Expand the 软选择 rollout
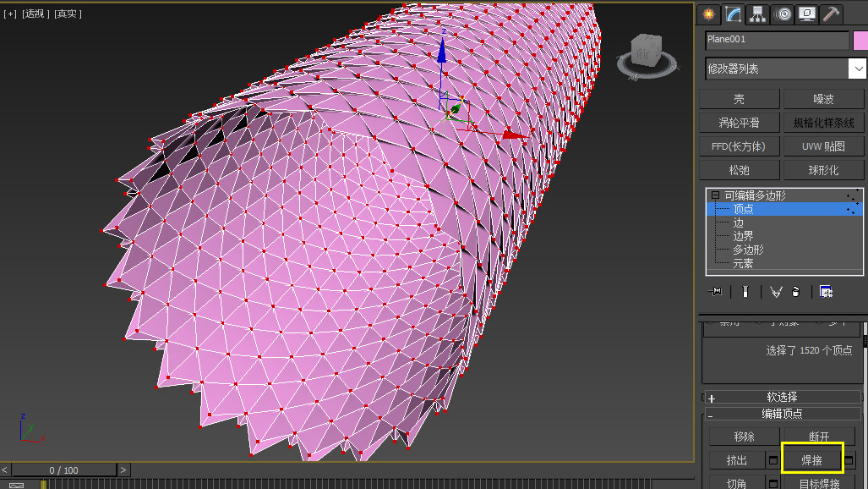868x489 pixels. (782, 397)
